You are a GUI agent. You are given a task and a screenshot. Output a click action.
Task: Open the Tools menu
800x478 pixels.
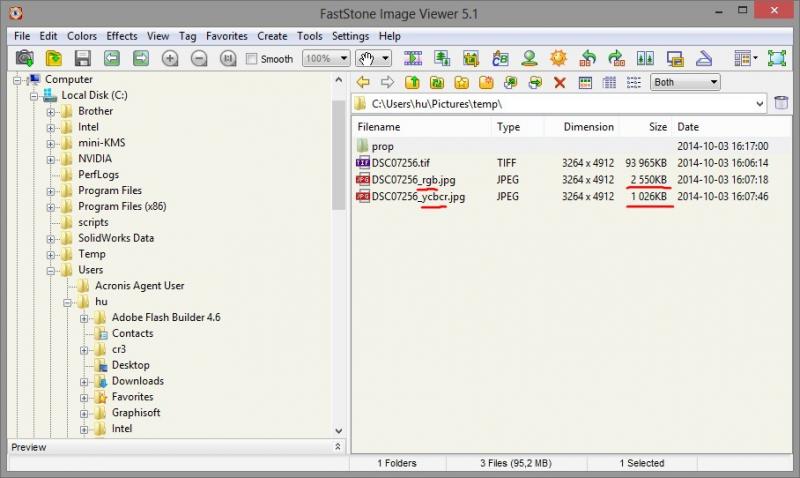pyautogui.click(x=310, y=36)
